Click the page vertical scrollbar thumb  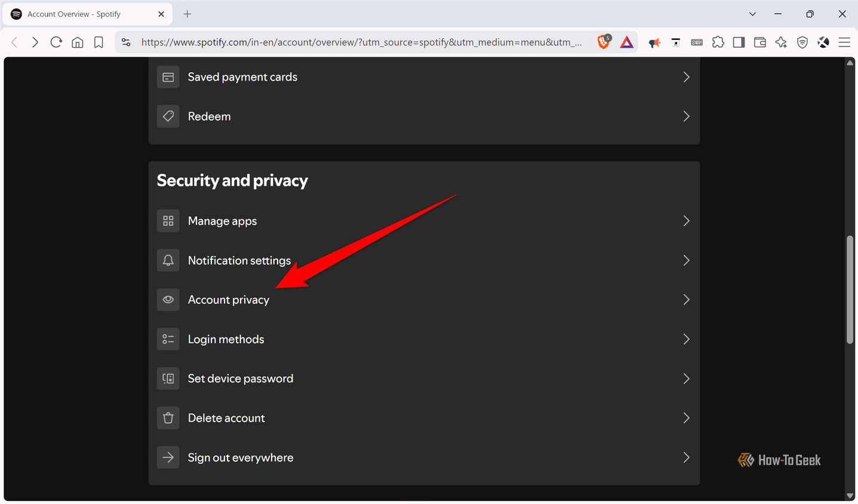tap(850, 290)
